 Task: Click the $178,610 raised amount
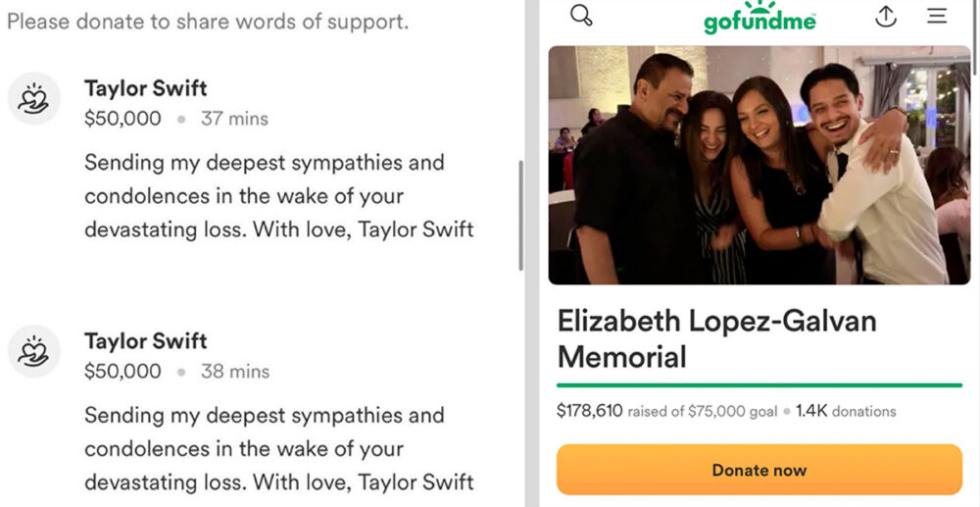[x=589, y=411]
